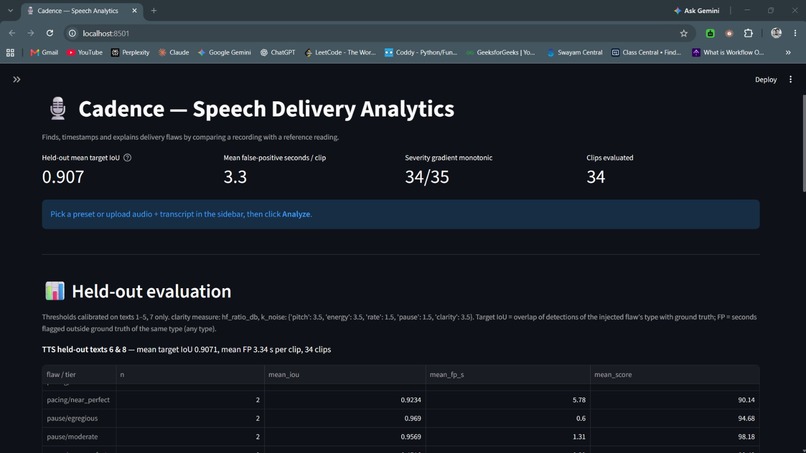Image resolution: width=806 pixels, height=453 pixels.
Task: Reload the localhost page
Action: coord(49,33)
